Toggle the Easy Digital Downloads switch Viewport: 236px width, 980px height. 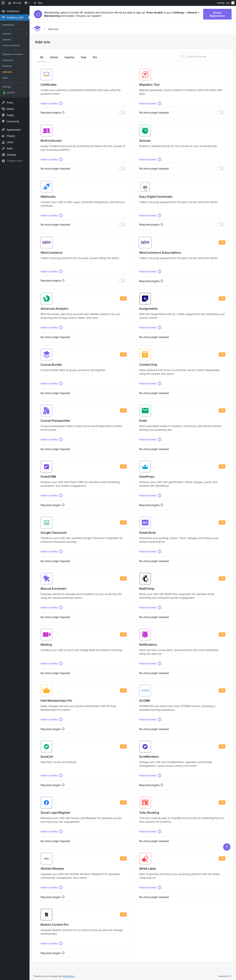pos(220,224)
